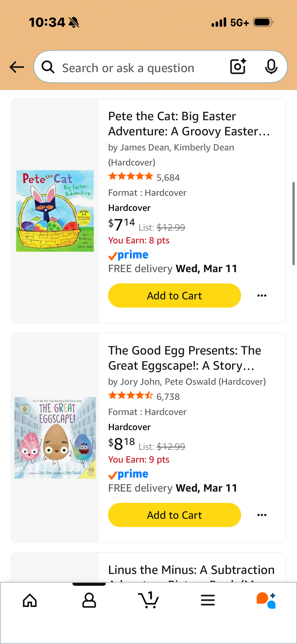This screenshot has width=297, height=644.
Task: Start voice search with microphone
Action: click(271, 67)
